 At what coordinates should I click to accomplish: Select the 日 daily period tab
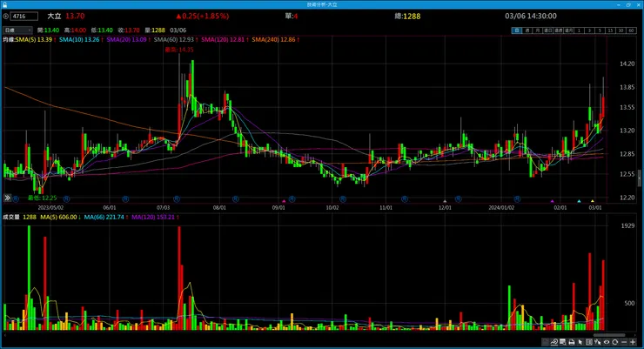pyautogui.click(x=517, y=30)
